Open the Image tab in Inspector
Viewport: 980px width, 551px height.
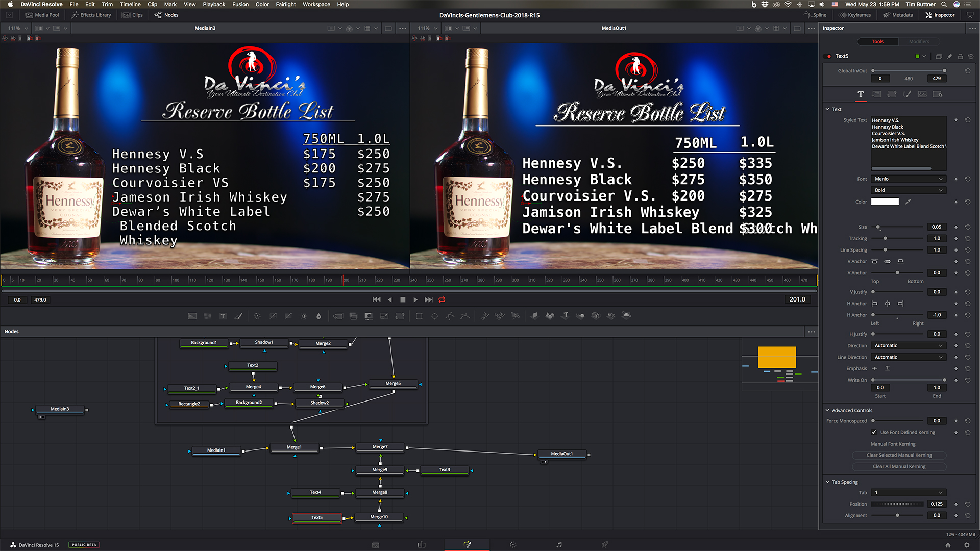[922, 94]
